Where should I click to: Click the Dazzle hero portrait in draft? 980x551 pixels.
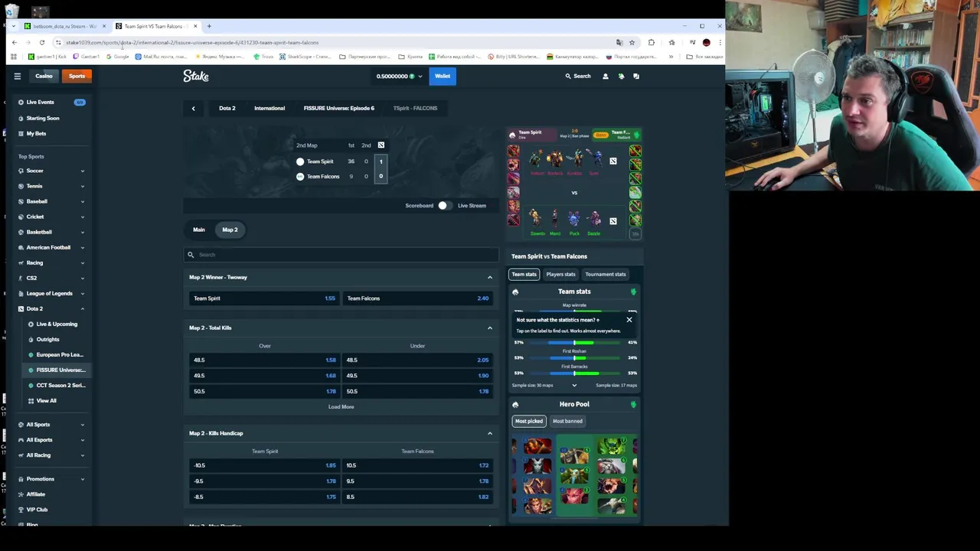pyautogui.click(x=593, y=220)
